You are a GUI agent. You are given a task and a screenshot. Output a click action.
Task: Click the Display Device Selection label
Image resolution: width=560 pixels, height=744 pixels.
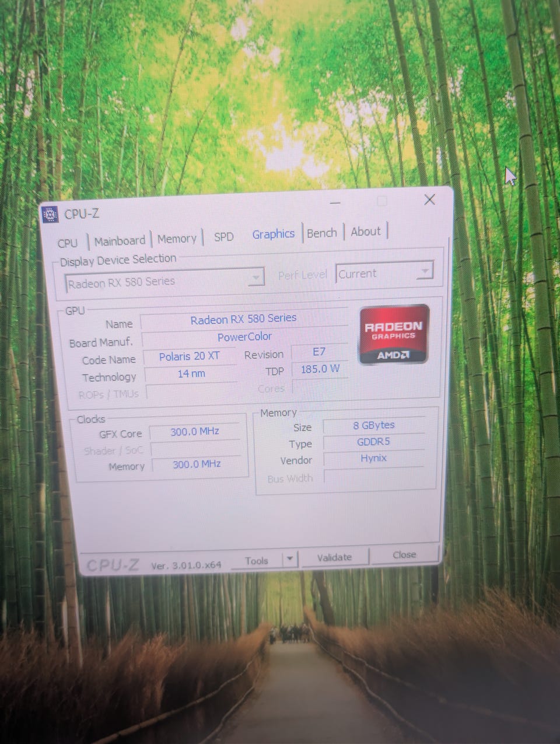118,260
